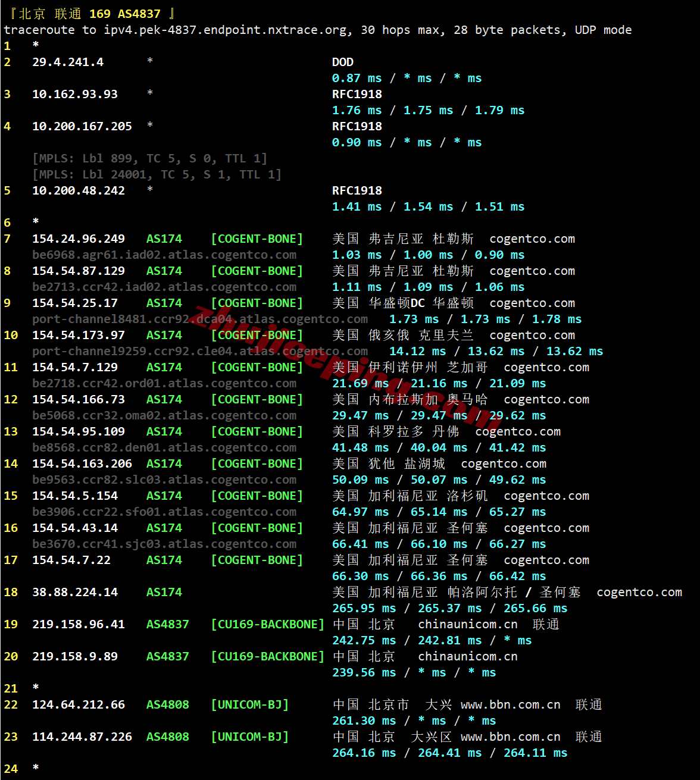Click latency value 265.95 ms
The height and width of the screenshot is (780, 700).
coord(364,608)
